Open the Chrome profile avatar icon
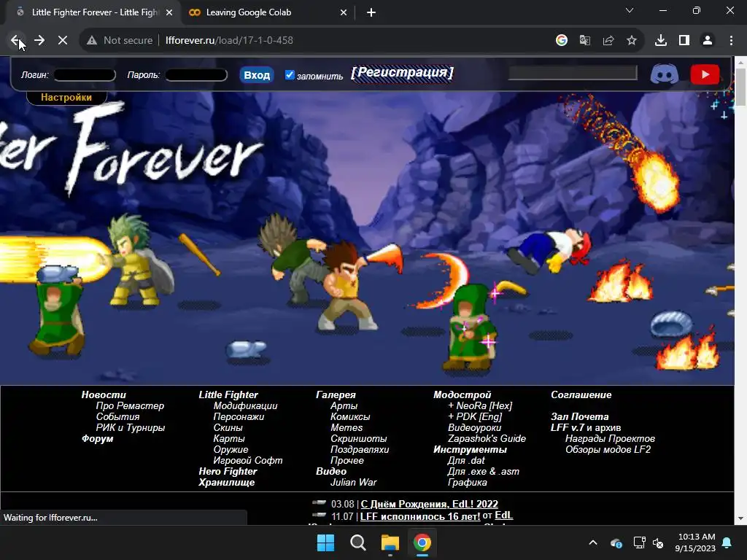This screenshot has height=560, width=747. [x=708, y=41]
